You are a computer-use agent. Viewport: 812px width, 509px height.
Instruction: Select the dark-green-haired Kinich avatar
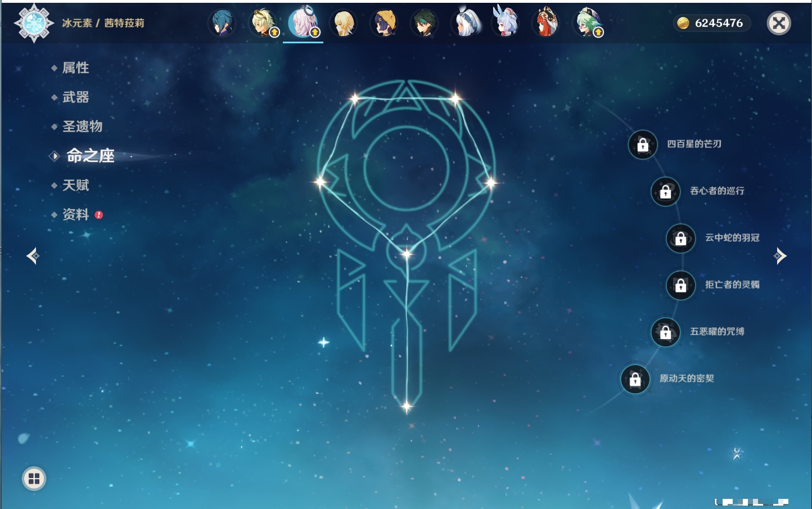(x=425, y=23)
